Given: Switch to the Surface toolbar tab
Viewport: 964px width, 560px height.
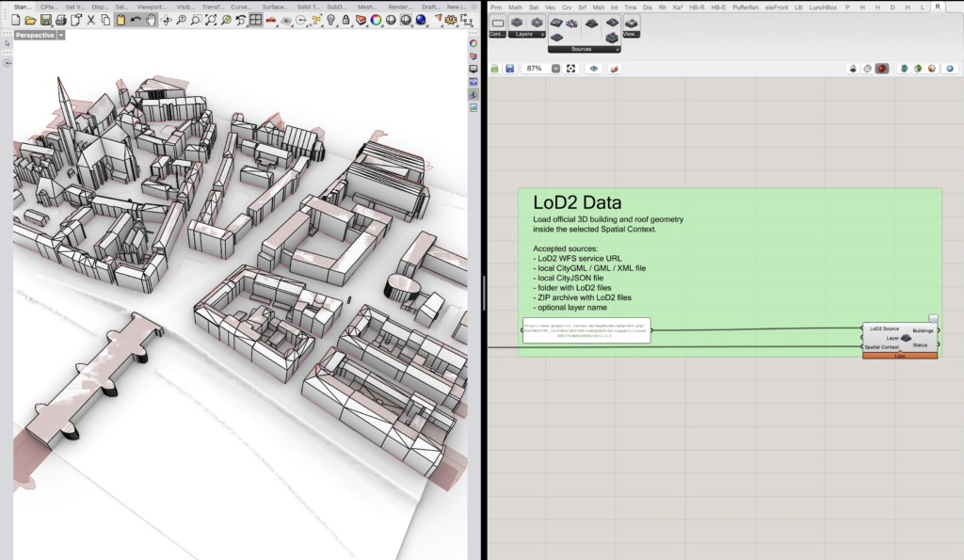Looking at the screenshot, I should click(274, 7).
